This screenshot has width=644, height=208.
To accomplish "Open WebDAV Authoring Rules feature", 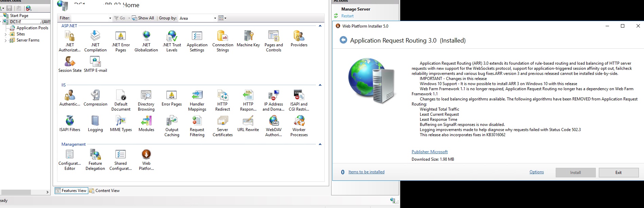I will click(273, 126).
